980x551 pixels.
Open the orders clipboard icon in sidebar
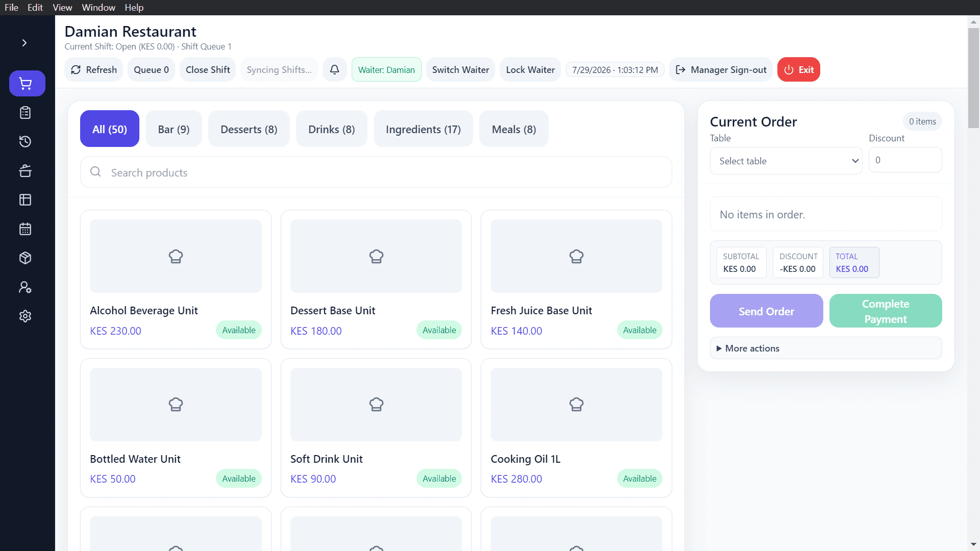(x=25, y=113)
